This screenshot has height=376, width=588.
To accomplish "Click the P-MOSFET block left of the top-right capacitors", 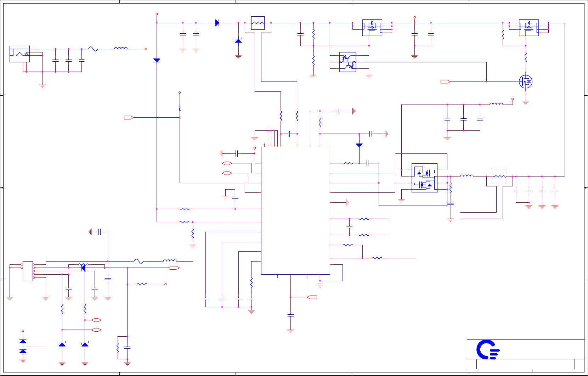I will pyautogui.click(x=372, y=28).
